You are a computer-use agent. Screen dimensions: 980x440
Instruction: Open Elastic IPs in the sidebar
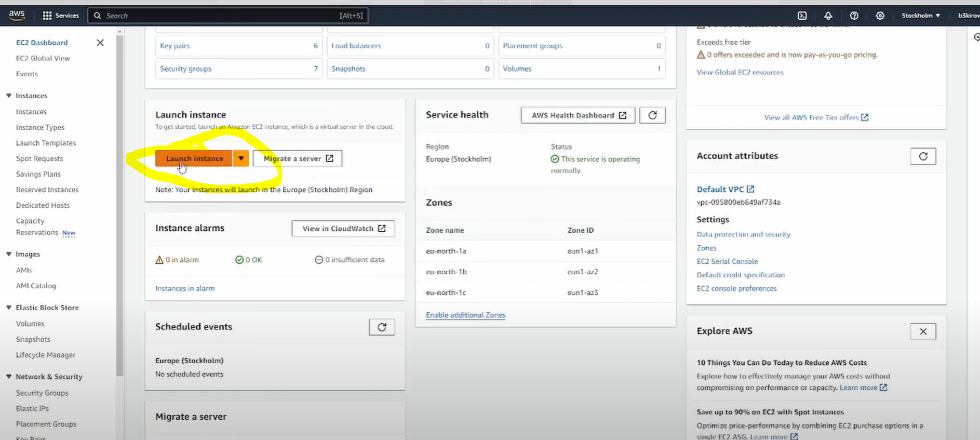click(32, 408)
